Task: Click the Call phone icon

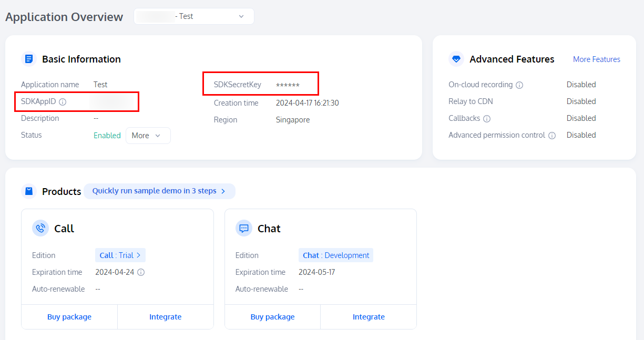Action: (40, 228)
